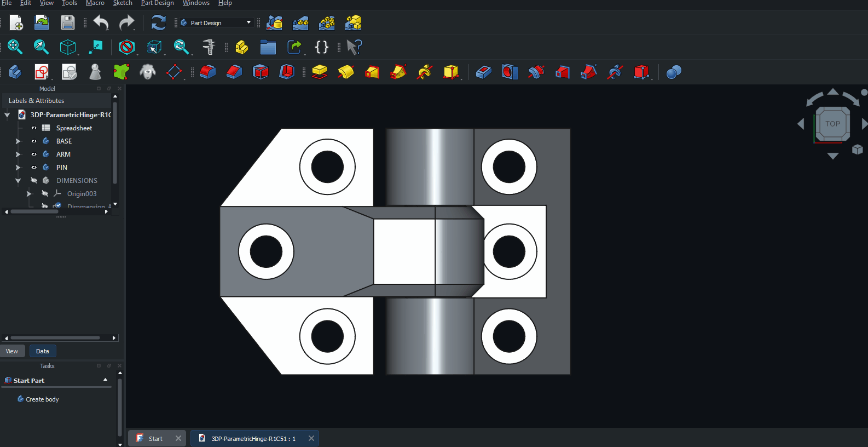Create a new document

[16, 22]
